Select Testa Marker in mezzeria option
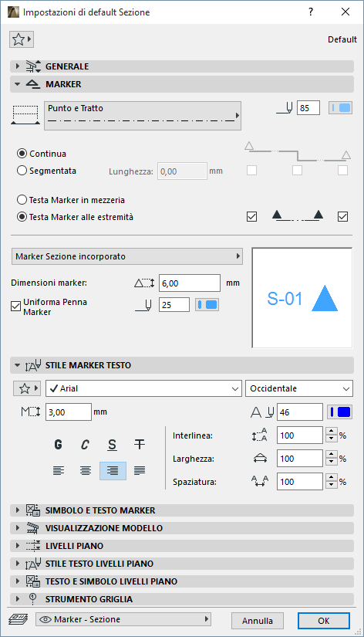Viewport: 364px width, 637px height. pyautogui.click(x=22, y=200)
